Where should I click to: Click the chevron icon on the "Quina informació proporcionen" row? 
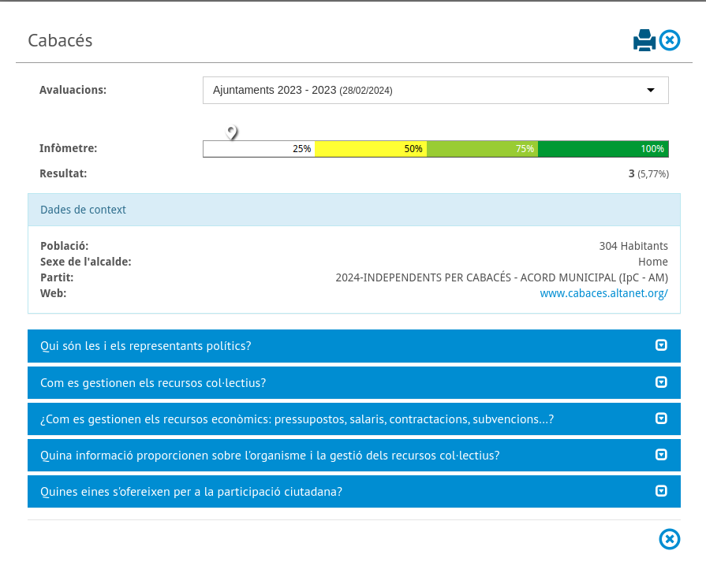click(662, 455)
